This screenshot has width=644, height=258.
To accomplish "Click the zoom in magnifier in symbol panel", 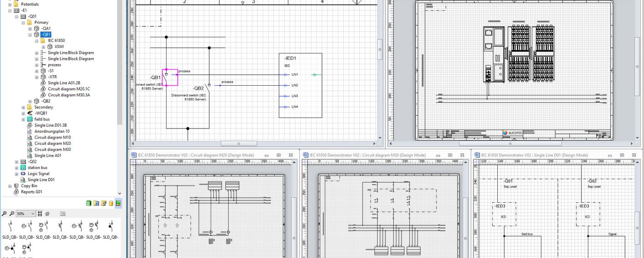I will 5,214.
